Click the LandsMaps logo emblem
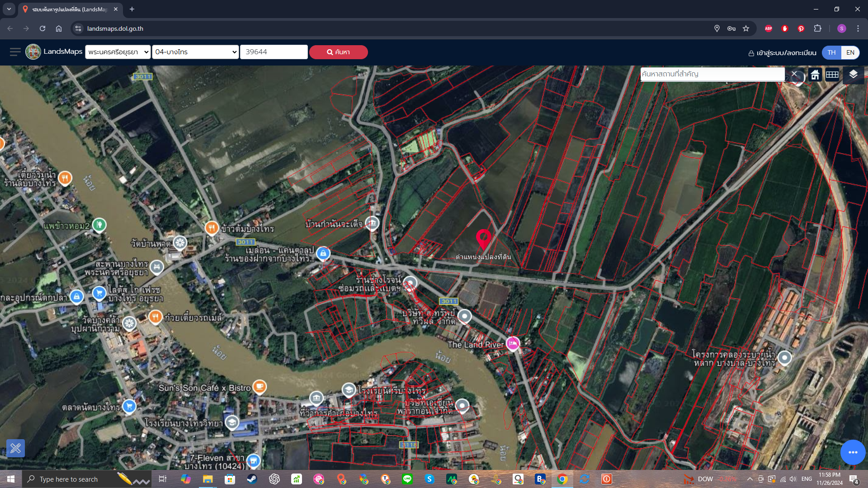This screenshot has height=488, width=868. point(33,52)
